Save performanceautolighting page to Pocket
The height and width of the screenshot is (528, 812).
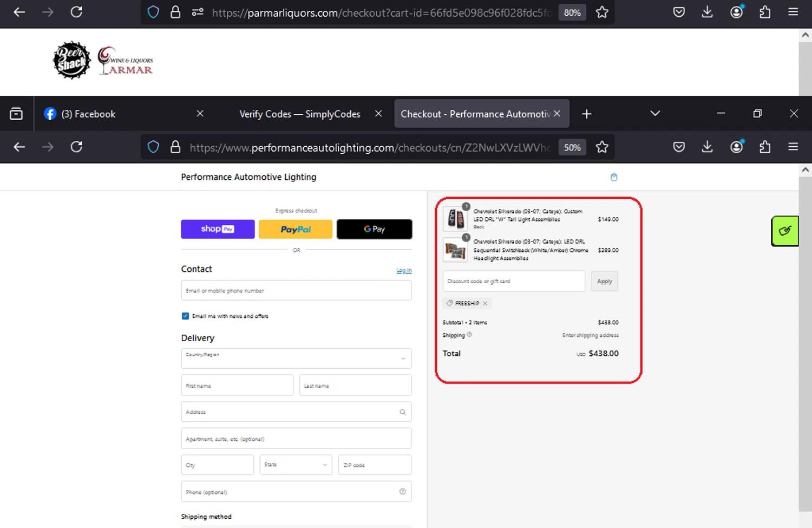click(x=679, y=147)
